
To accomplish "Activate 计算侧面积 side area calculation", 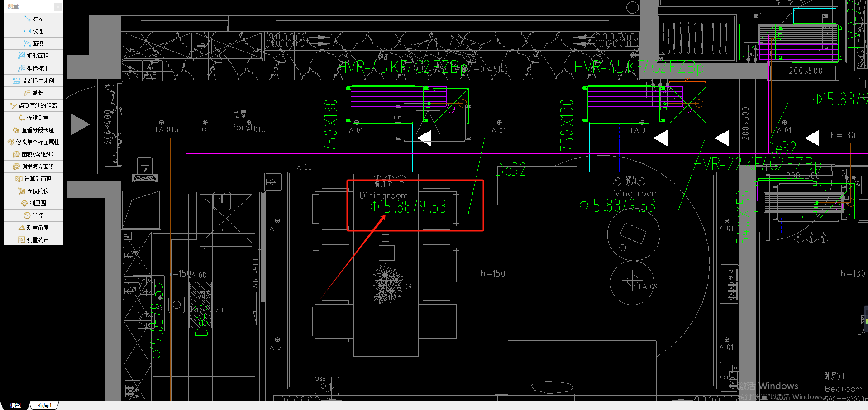I will tap(33, 179).
